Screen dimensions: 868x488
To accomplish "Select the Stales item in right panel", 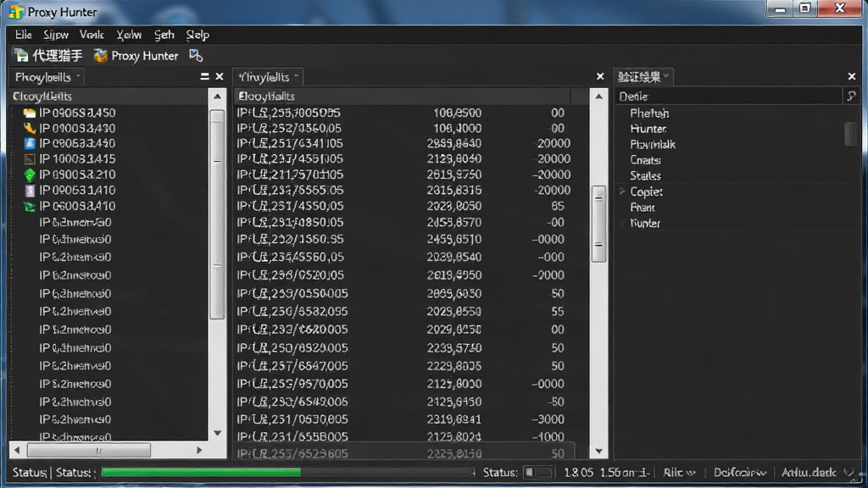I will pyautogui.click(x=645, y=176).
